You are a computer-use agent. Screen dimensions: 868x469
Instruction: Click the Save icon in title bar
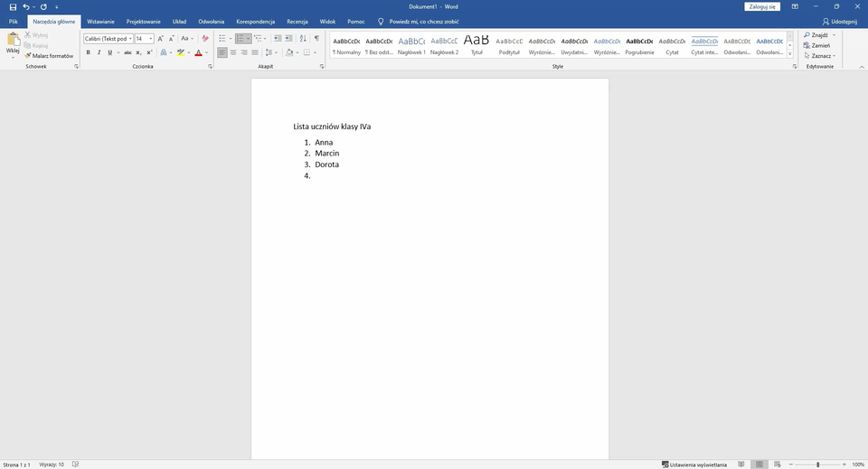(13, 6)
